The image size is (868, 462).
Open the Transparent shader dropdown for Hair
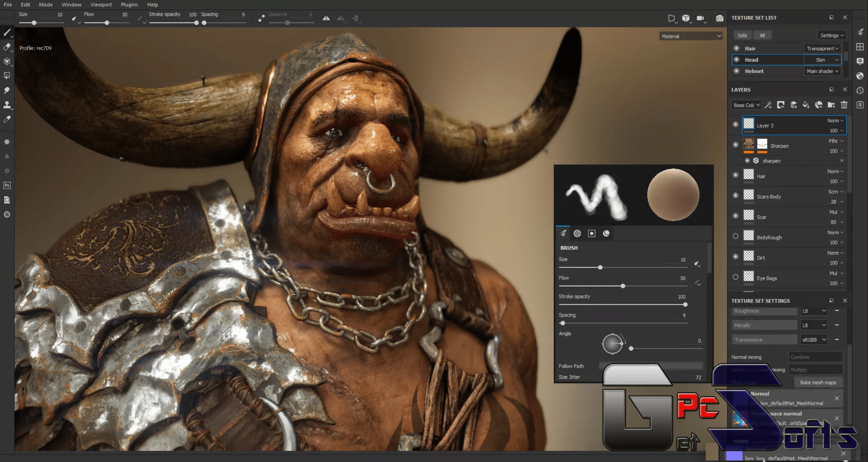click(x=822, y=48)
